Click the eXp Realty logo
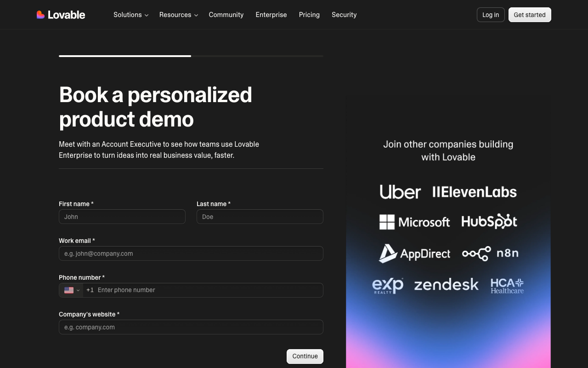Image resolution: width=588 pixels, height=368 pixels. pyautogui.click(x=388, y=286)
